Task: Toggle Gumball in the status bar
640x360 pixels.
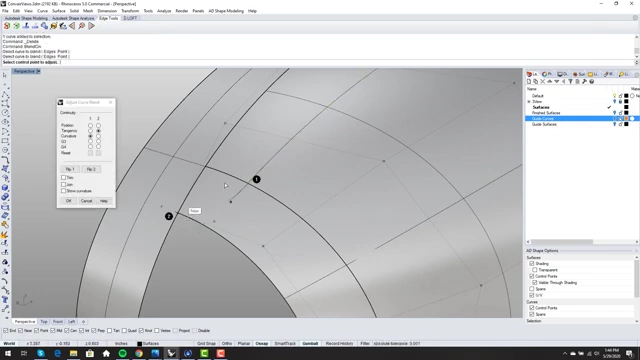Action: [x=310, y=344]
